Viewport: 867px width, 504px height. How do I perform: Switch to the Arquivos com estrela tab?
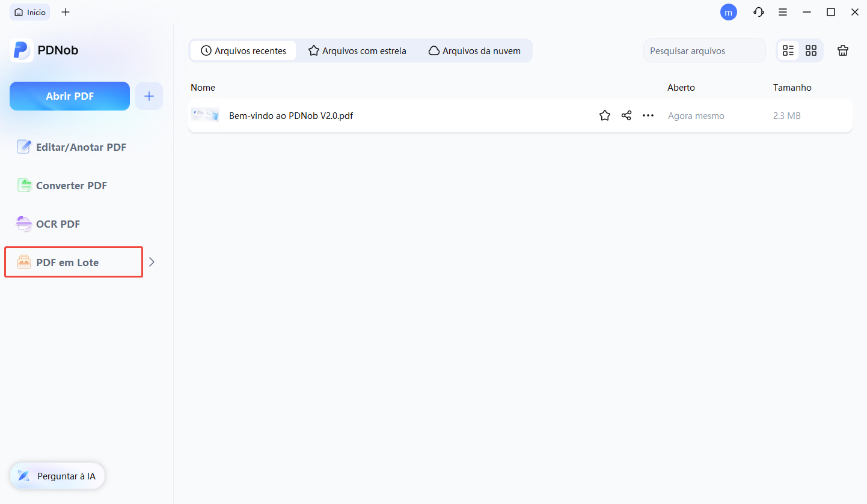click(x=357, y=50)
